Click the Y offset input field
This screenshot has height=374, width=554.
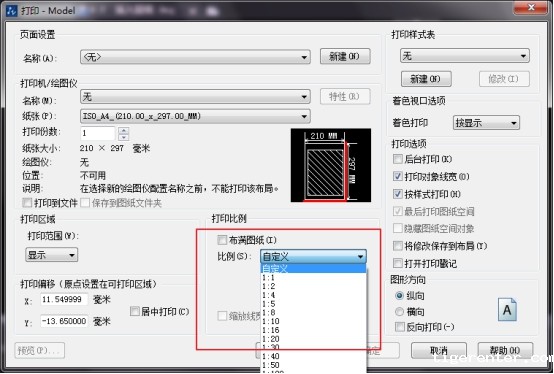tap(64, 321)
